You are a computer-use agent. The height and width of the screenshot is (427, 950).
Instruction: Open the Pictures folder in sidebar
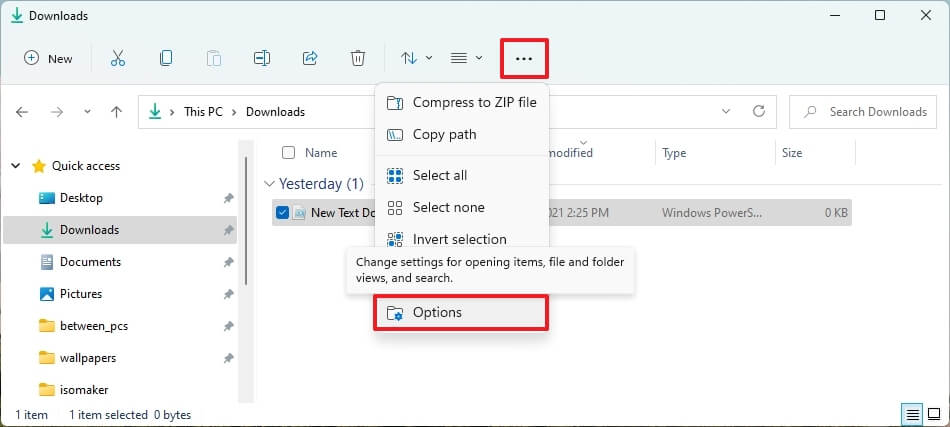[79, 294]
